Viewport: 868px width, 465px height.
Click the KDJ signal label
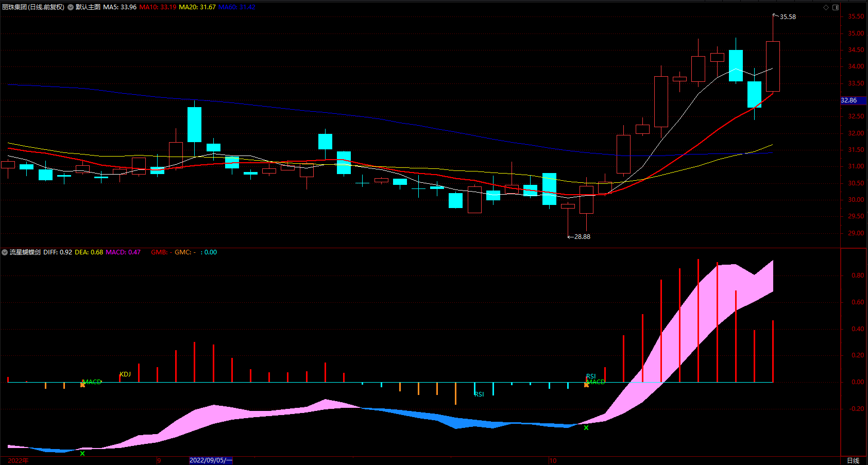click(x=125, y=374)
